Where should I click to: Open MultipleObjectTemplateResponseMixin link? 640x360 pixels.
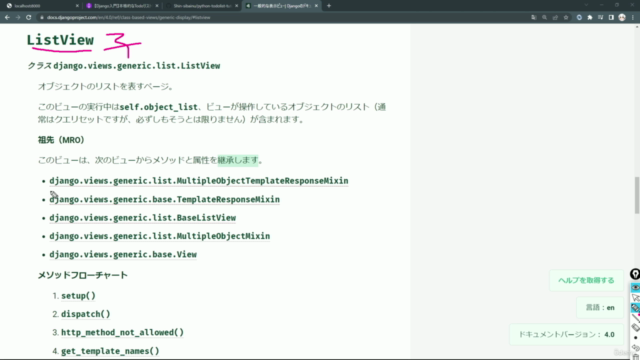199,181
